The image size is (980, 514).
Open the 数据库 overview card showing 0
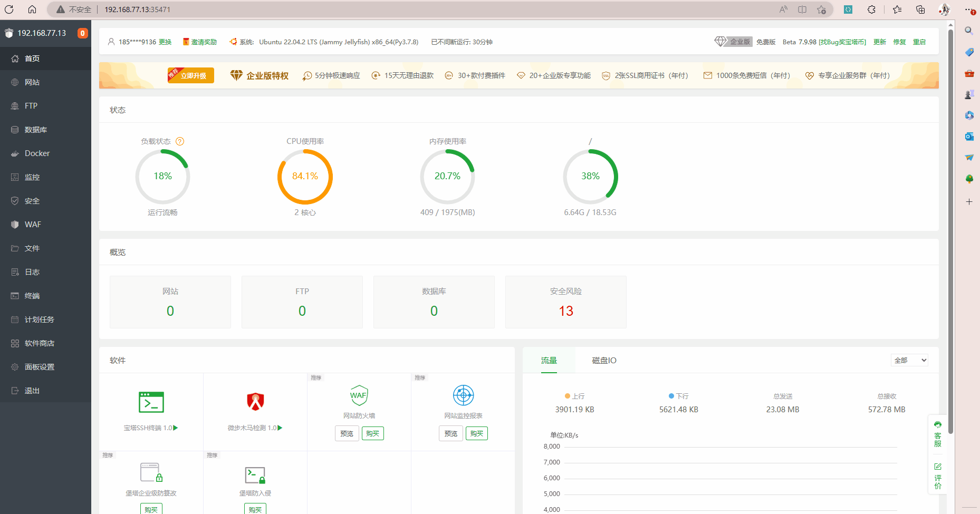point(434,302)
